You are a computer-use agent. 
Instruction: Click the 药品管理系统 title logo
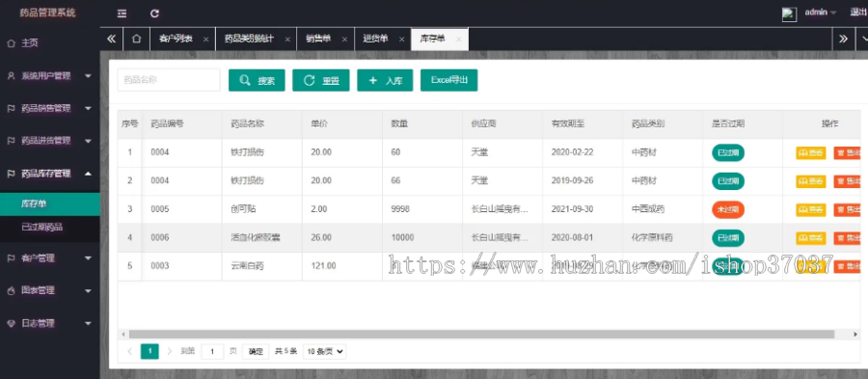click(x=47, y=13)
